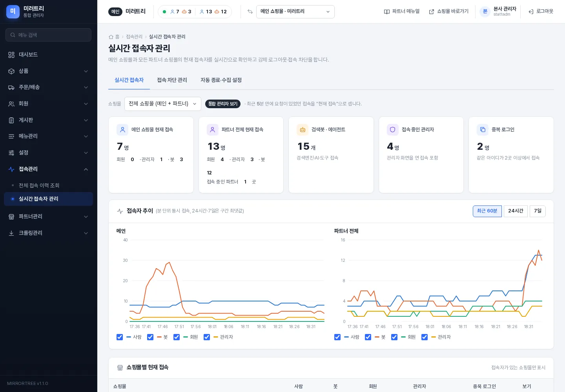Uncheck 사람 series in 파트너 전체 chart
Image resolution: width=565 pixels, height=392 pixels.
tap(337, 337)
